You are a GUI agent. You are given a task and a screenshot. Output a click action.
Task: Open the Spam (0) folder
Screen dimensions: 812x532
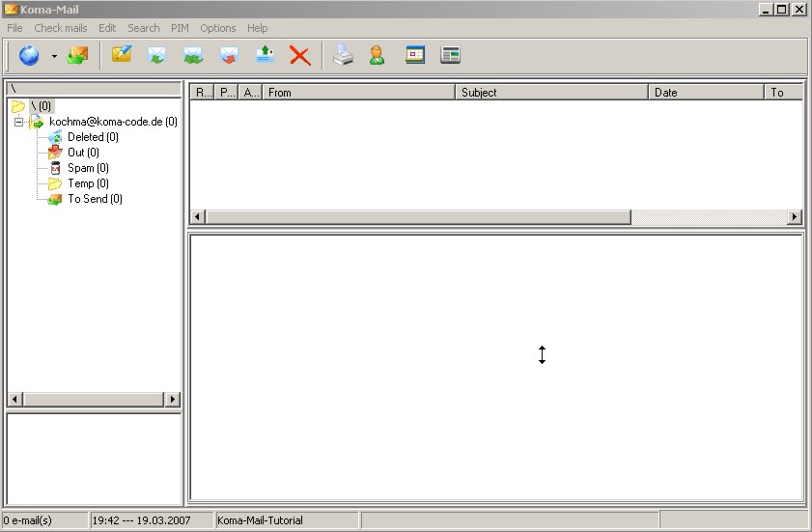(x=88, y=168)
